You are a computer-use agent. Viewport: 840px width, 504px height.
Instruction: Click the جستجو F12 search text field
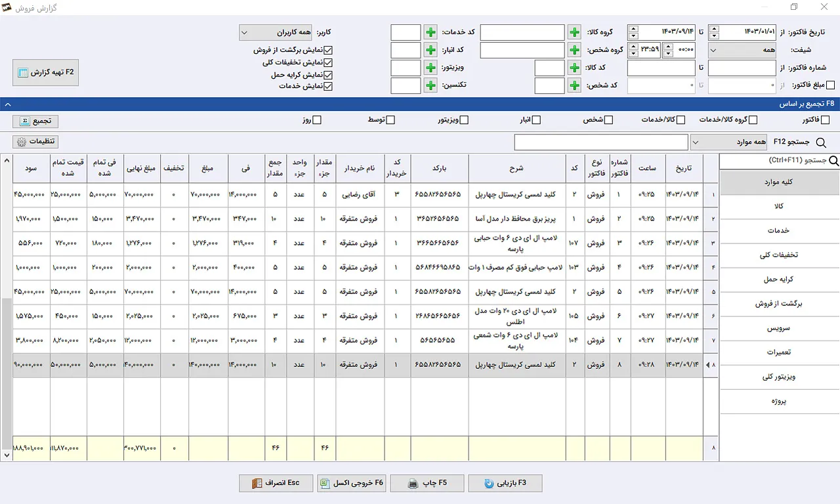pyautogui.click(x=601, y=142)
